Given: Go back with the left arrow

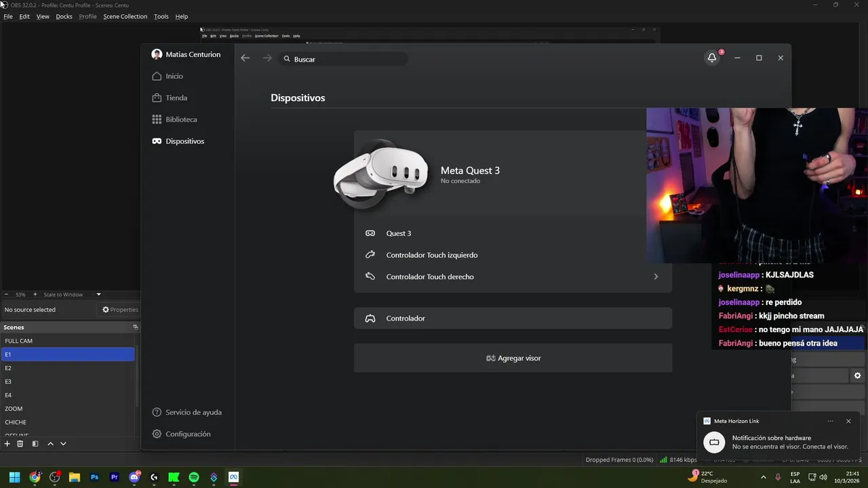Looking at the screenshot, I should (245, 58).
